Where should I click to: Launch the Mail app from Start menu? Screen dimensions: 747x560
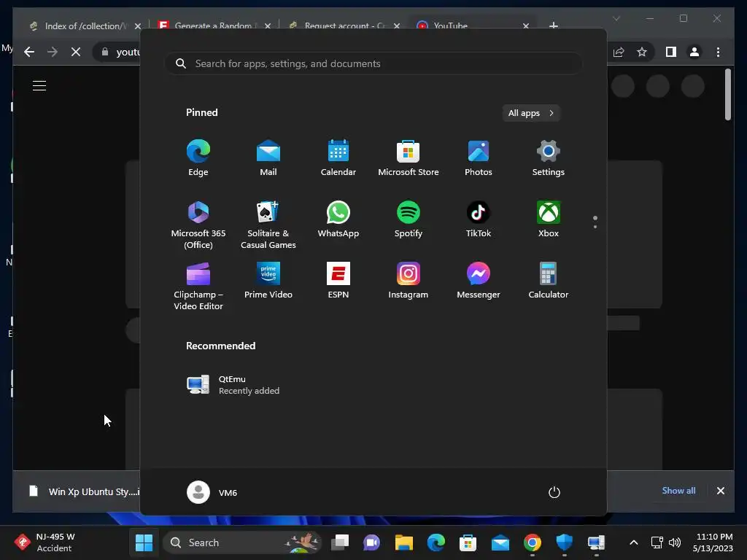[x=268, y=157]
